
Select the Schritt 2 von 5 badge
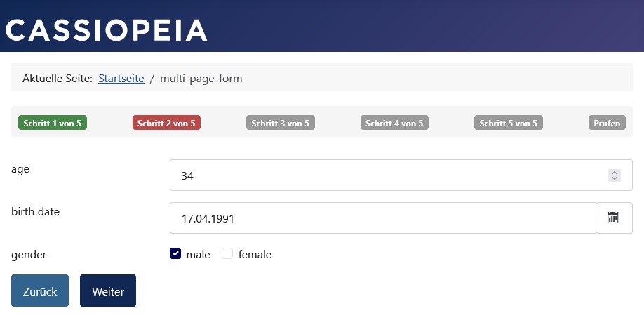coord(166,123)
